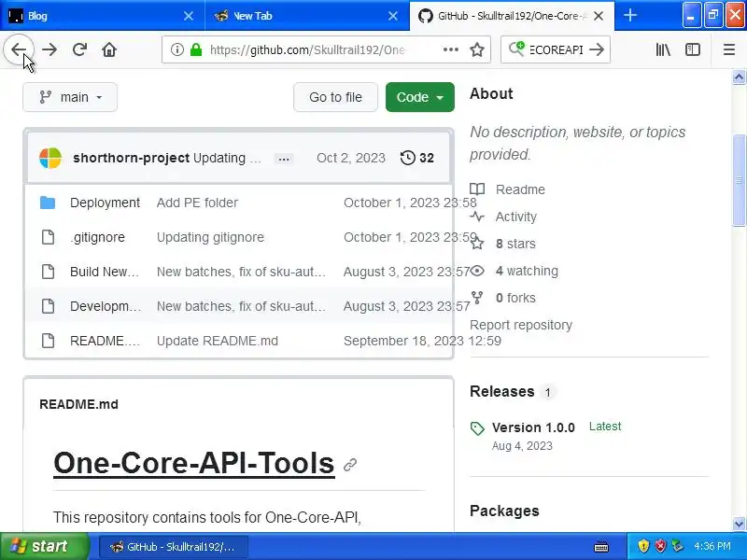Open the Activity link
This screenshot has height=560, width=747.
point(516,217)
